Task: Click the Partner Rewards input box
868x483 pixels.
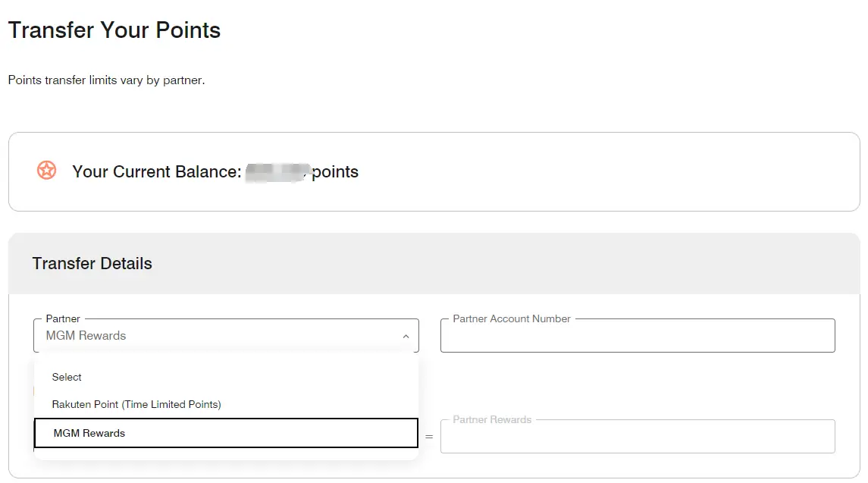Action: (x=637, y=438)
